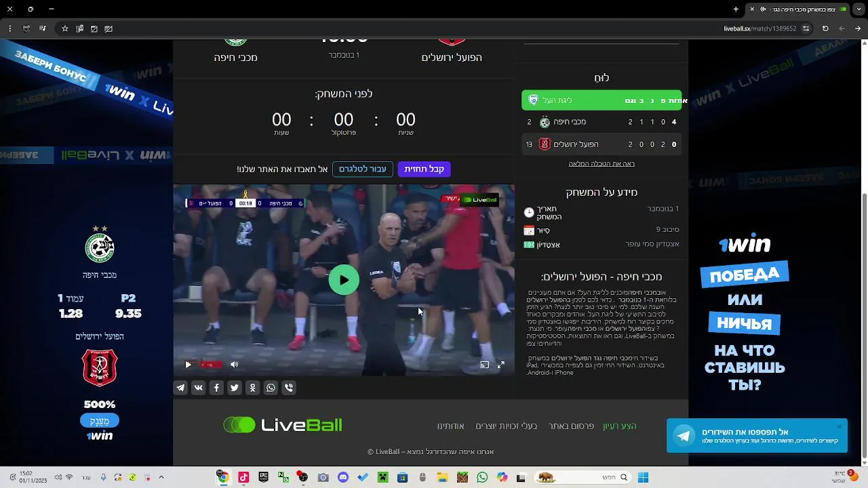Open Epic Games launcher in taskbar
Viewport: 868px width, 488px height.
(x=264, y=477)
